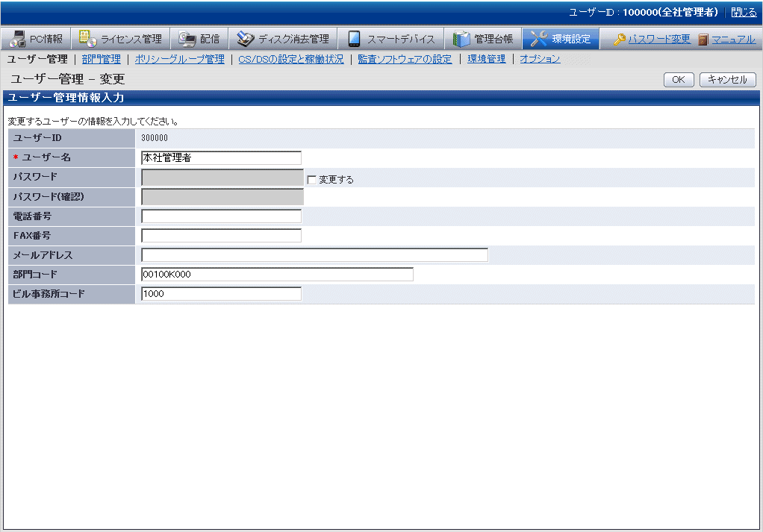Viewport: 763px width, 532px height.
Task: Switch to the 配信 tab
Action: pyautogui.click(x=199, y=38)
